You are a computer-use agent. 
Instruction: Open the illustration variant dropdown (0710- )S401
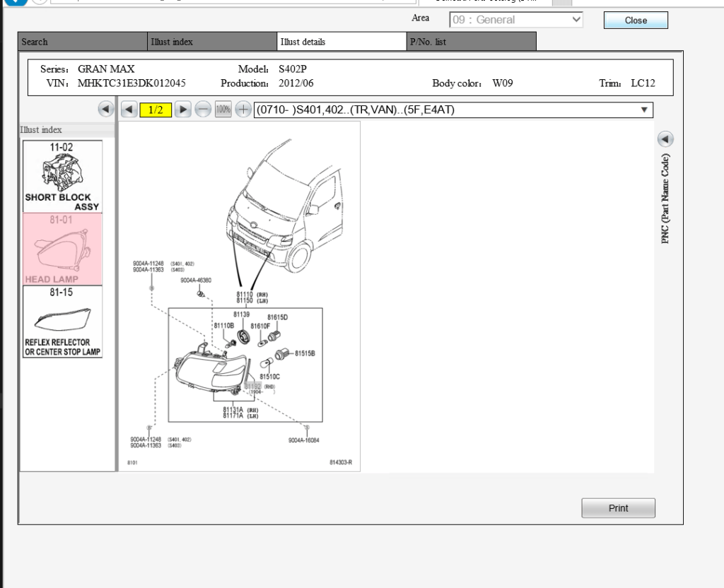pyautogui.click(x=453, y=110)
